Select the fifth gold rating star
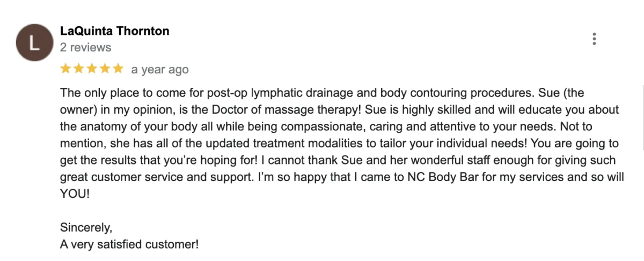 (x=118, y=69)
